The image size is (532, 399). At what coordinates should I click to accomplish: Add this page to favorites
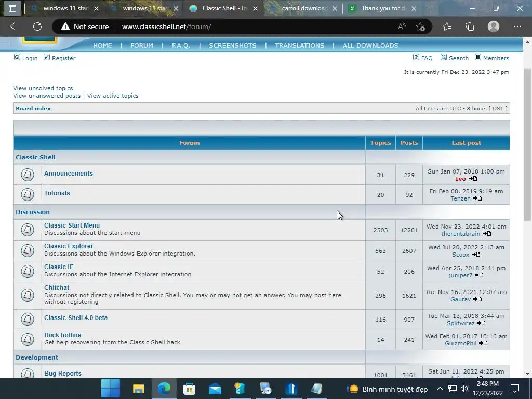click(420, 26)
